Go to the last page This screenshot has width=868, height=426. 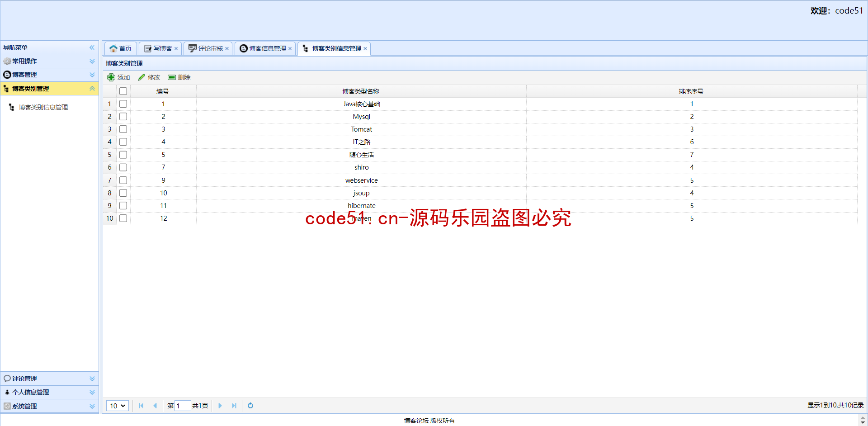click(x=234, y=406)
